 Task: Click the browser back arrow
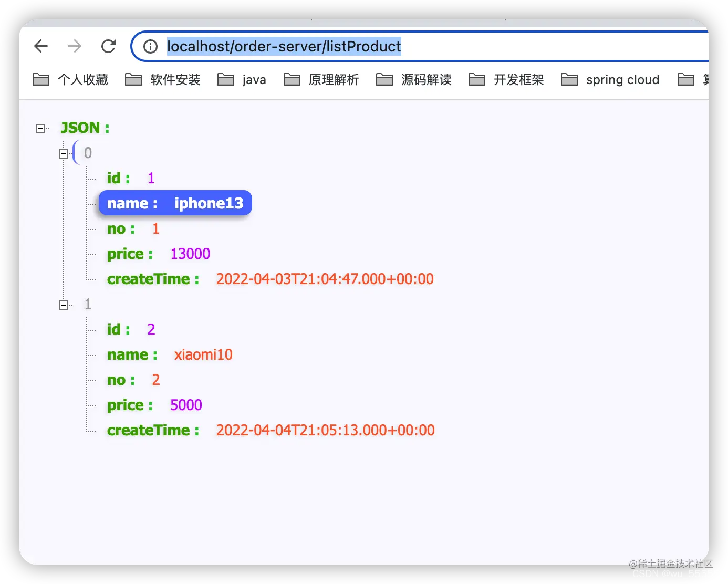pyautogui.click(x=41, y=46)
